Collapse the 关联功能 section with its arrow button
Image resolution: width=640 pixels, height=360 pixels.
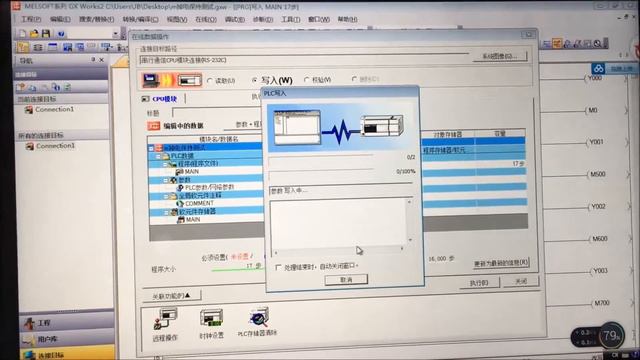coord(172,296)
